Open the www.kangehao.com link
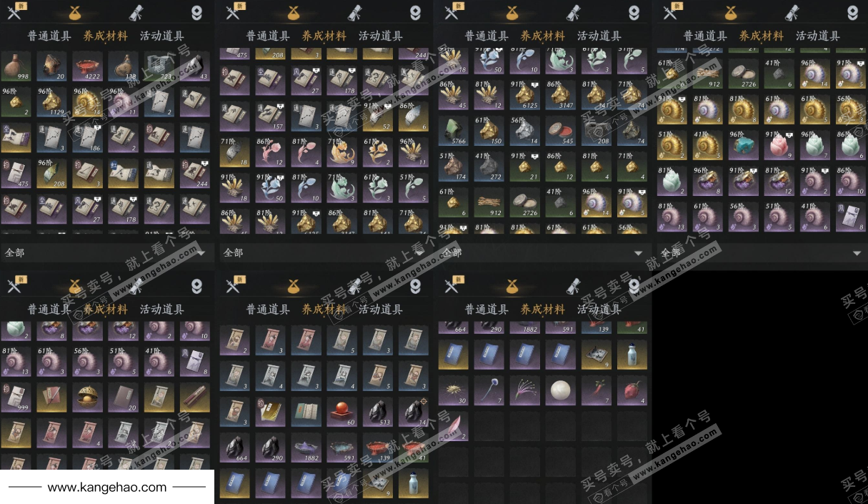The height and width of the screenshot is (504, 868). click(107, 488)
